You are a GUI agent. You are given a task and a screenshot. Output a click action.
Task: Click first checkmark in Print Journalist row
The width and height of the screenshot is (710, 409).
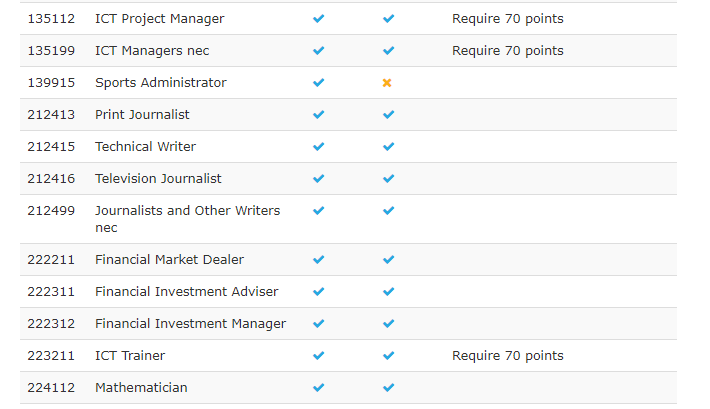coord(319,115)
